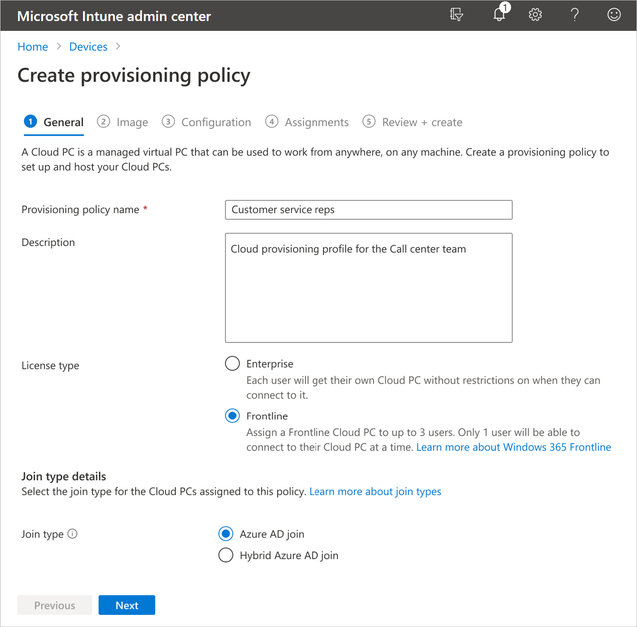Screen dimensions: 637x627
Task: Choose Hybrid Azure AD join option
Action: (226, 555)
